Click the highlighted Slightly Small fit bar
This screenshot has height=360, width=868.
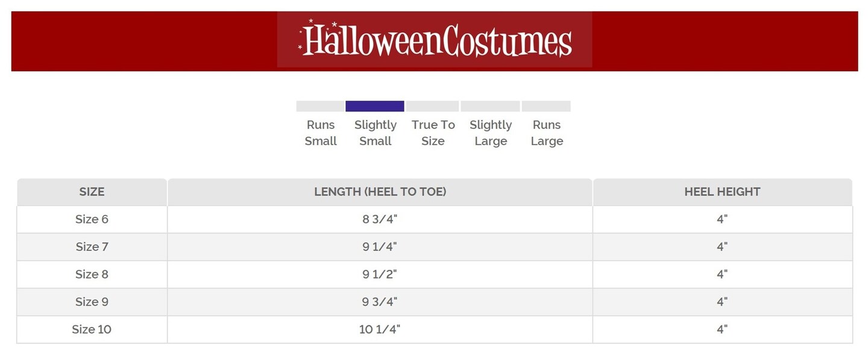[x=374, y=107]
